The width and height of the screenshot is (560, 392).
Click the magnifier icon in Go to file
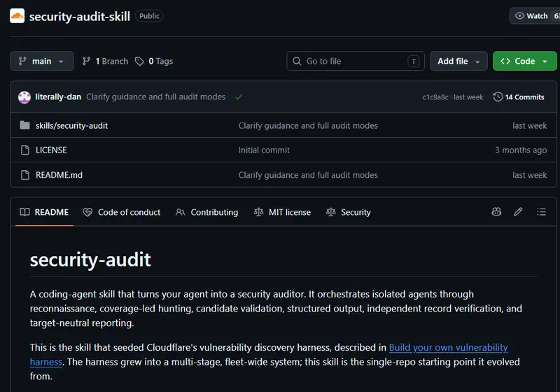(297, 61)
